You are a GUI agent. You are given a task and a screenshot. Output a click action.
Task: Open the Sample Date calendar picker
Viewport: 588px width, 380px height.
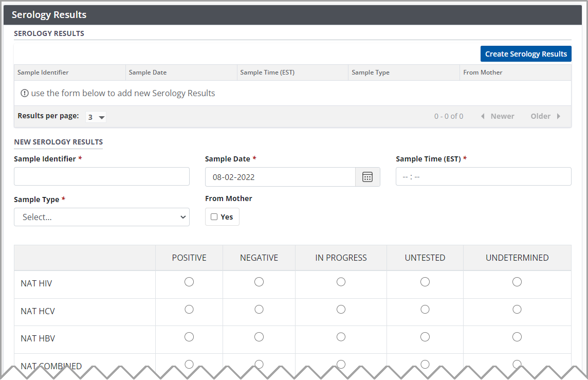pos(367,176)
